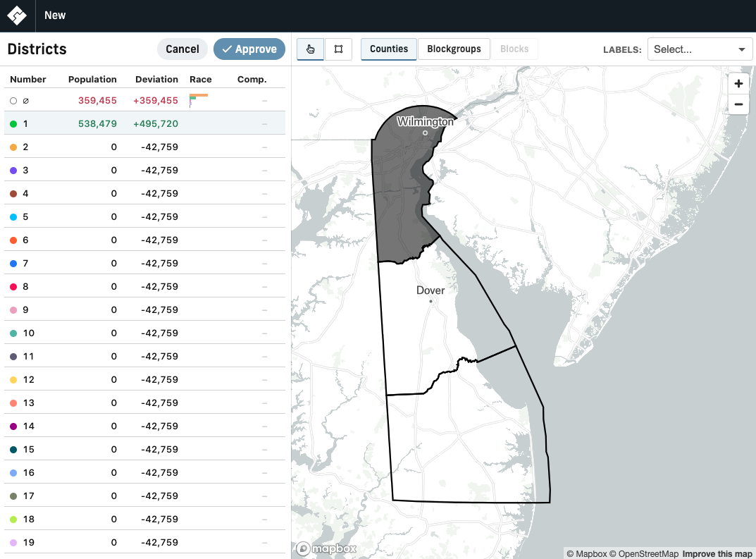Zoom out using the map minus control
Image resolution: width=756 pixels, height=559 pixels.
(x=738, y=104)
